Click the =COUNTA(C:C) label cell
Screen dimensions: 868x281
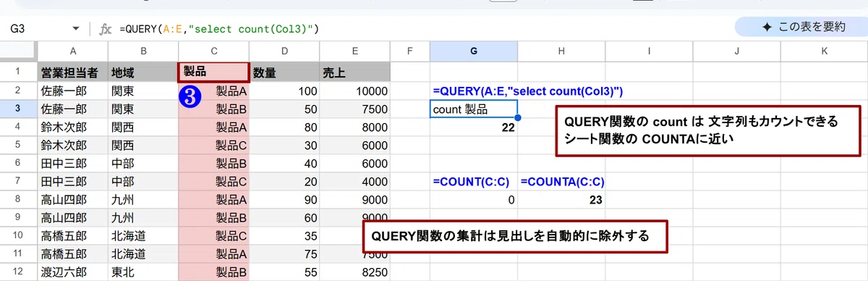[x=562, y=182]
